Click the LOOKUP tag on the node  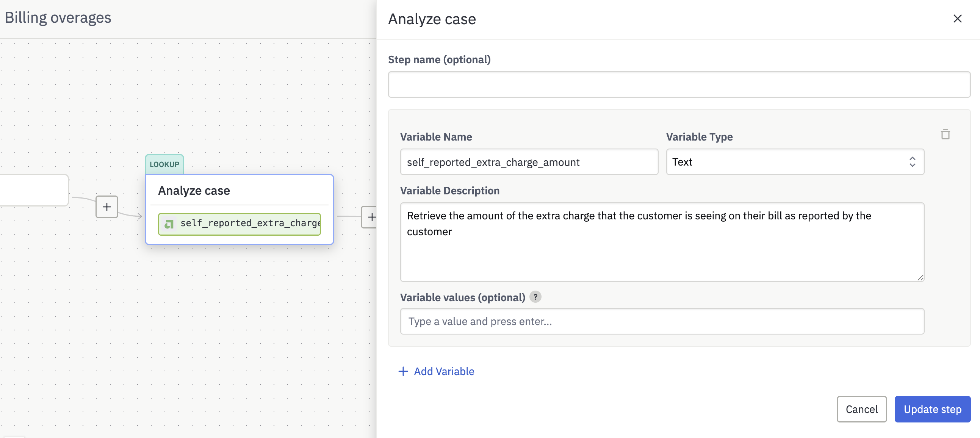pyautogui.click(x=164, y=164)
